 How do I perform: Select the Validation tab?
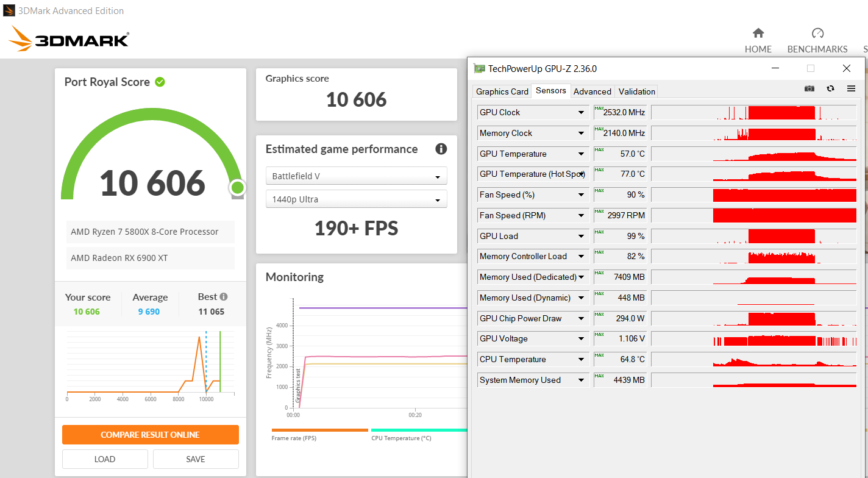coord(636,91)
